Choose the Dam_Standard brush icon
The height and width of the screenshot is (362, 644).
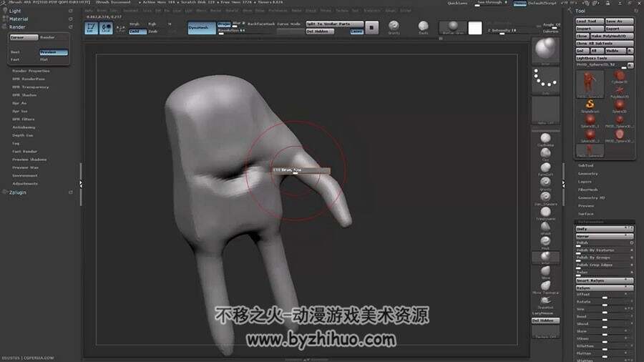pyautogui.click(x=545, y=197)
